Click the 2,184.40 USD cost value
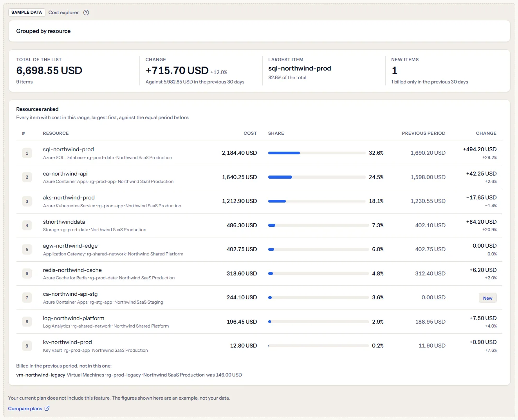 [x=239, y=153]
